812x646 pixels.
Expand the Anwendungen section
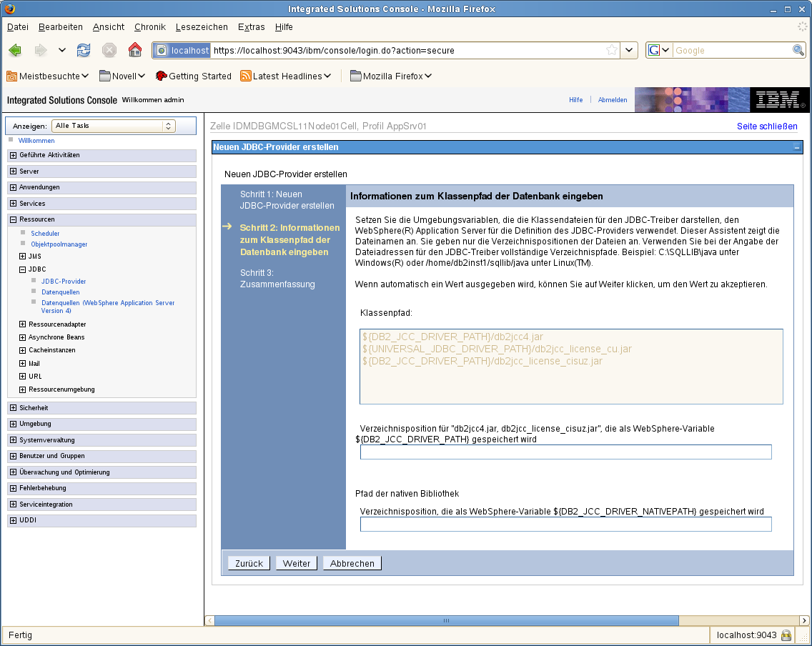click(13, 187)
